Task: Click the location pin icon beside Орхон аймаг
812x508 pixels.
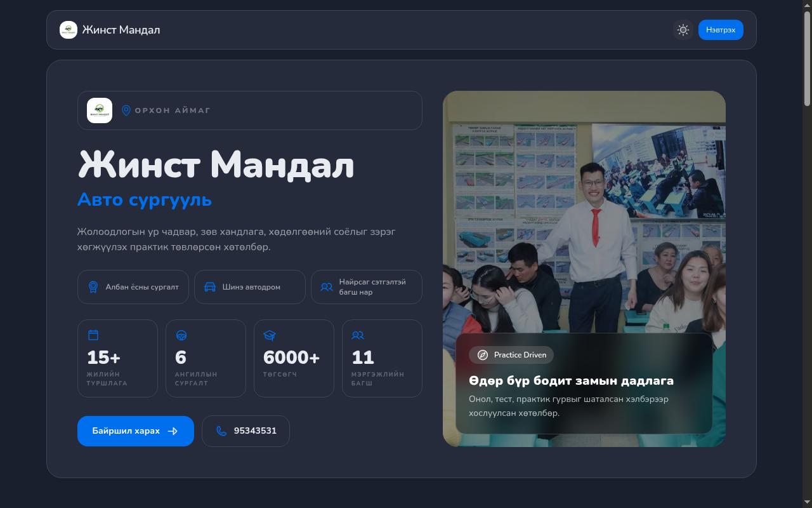Action: coord(126,110)
